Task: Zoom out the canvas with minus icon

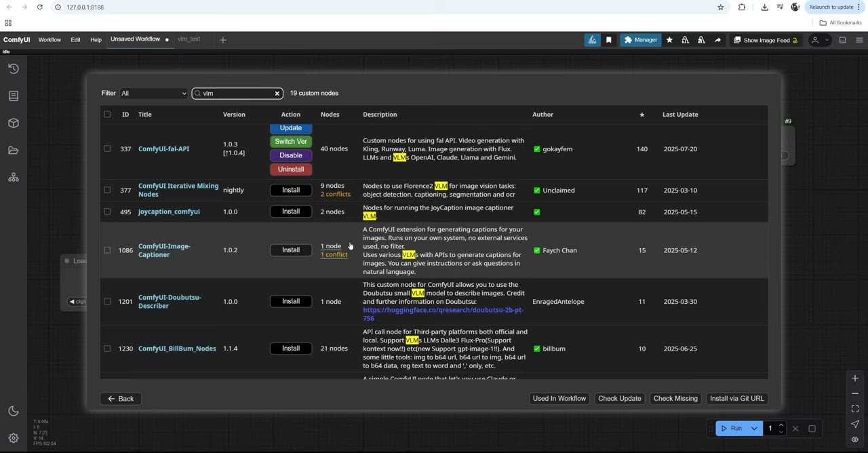Action: pyautogui.click(x=855, y=393)
